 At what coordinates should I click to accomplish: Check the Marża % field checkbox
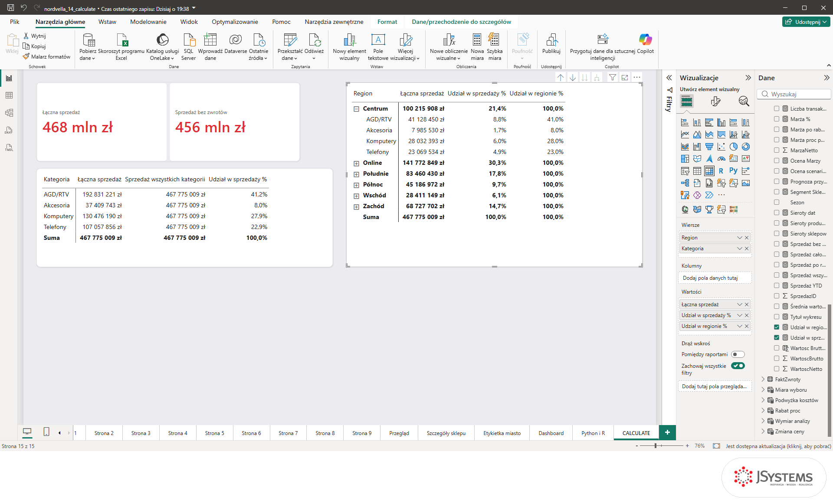[777, 119]
